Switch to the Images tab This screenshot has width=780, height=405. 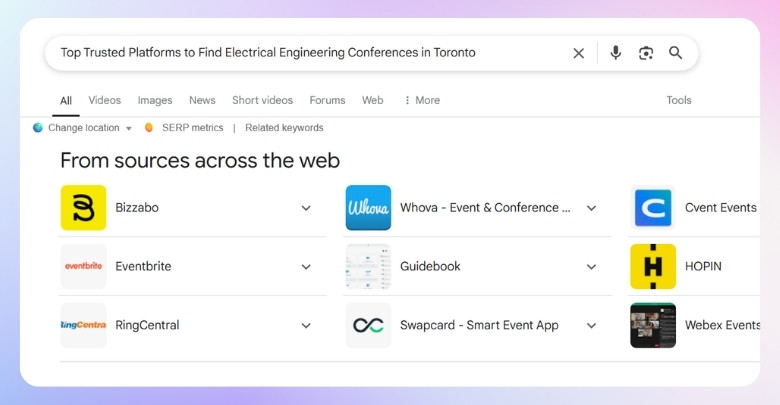(x=155, y=100)
